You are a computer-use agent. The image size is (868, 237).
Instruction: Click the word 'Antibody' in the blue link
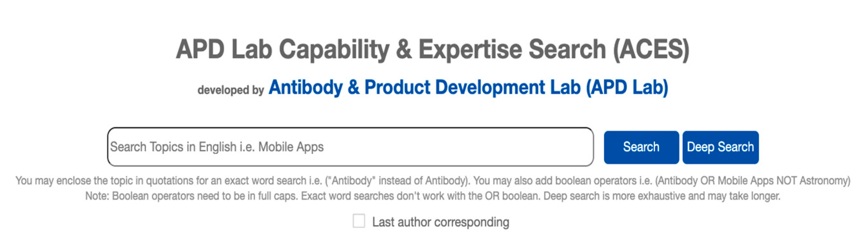coord(305,87)
